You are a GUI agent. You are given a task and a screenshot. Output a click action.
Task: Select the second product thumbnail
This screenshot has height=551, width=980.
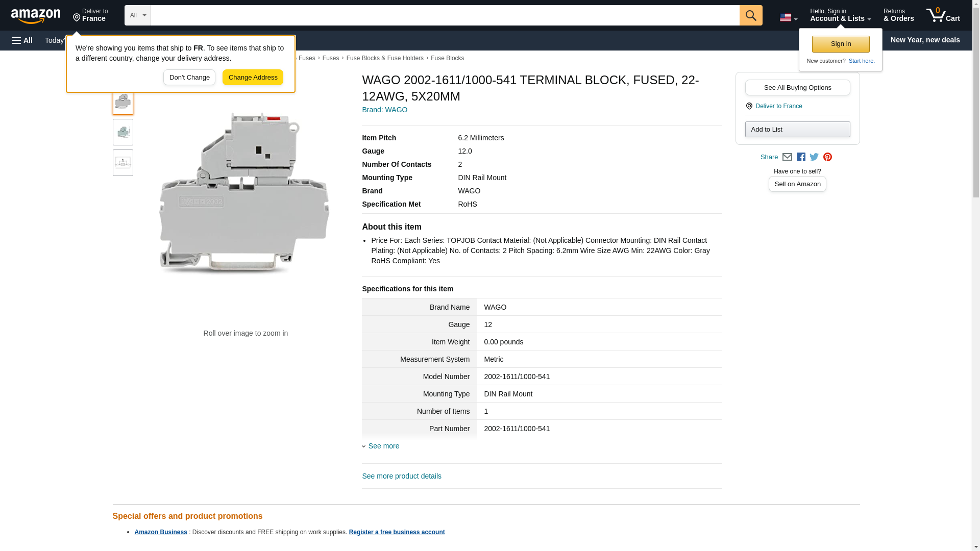click(x=123, y=132)
